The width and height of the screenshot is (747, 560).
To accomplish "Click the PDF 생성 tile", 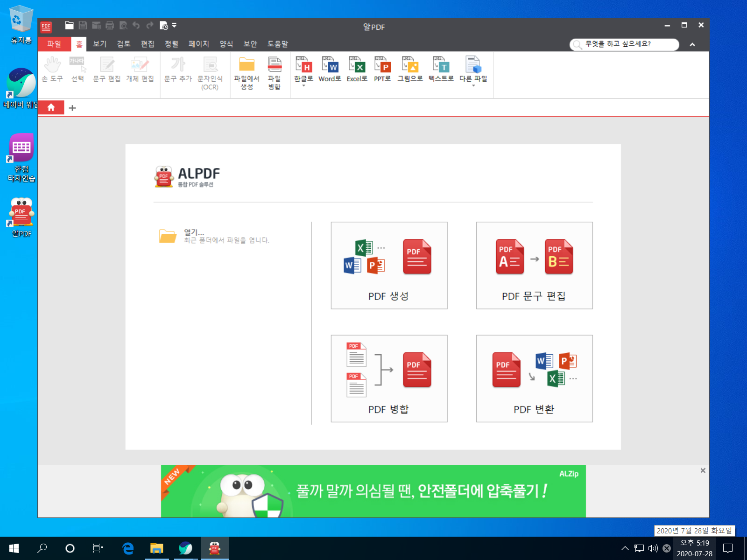I will 389,266.
